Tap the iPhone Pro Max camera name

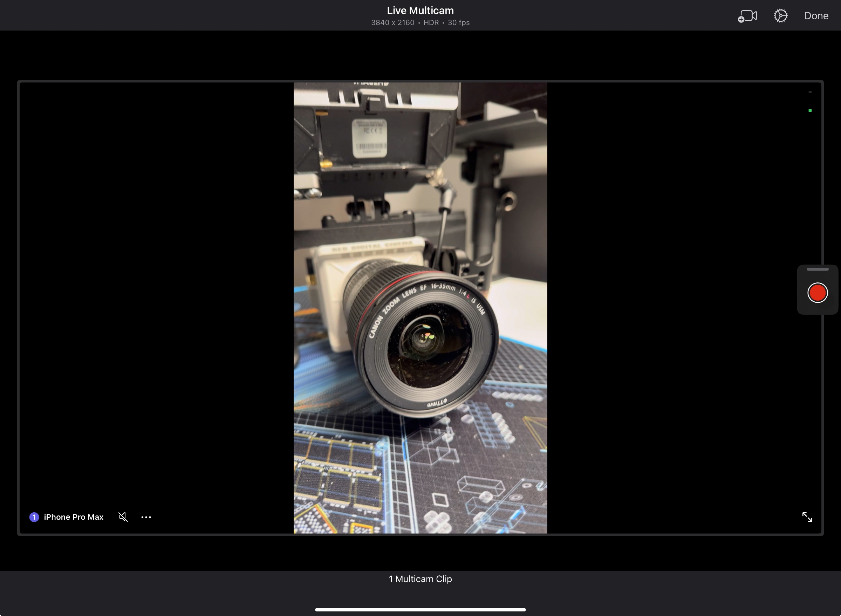(74, 517)
